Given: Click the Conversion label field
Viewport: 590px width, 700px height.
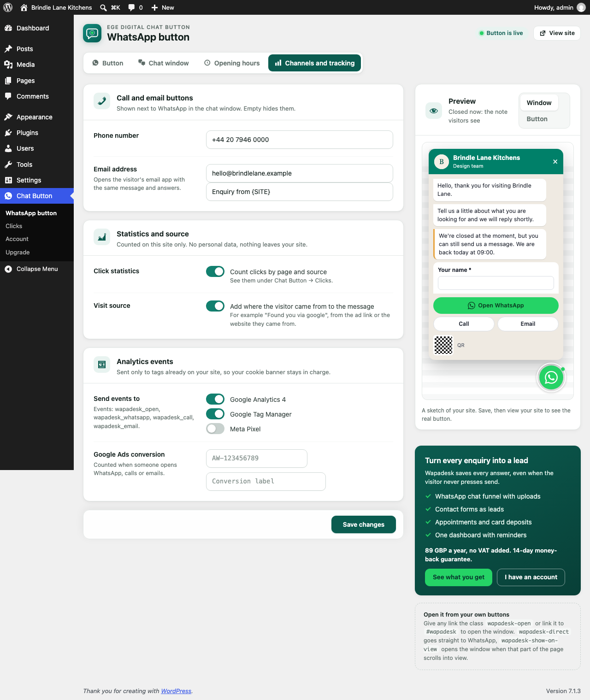Looking at the screenshot, I should (266, 482).
